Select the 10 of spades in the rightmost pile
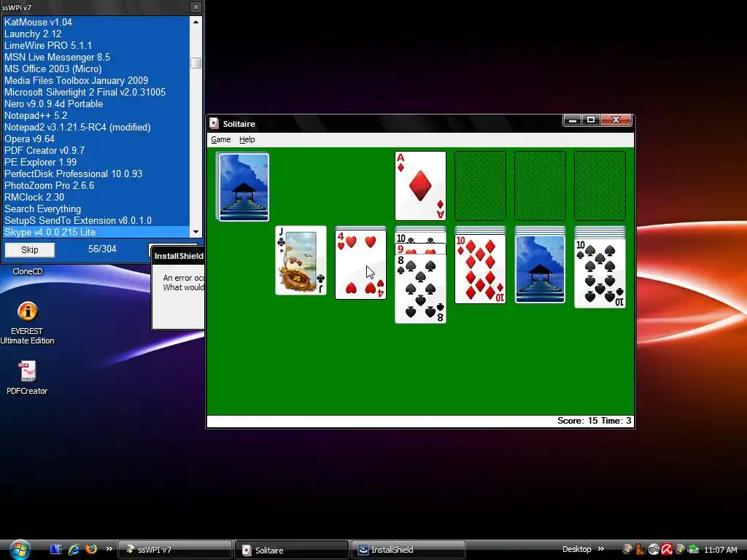747x560 pixels. pos(600,273)
